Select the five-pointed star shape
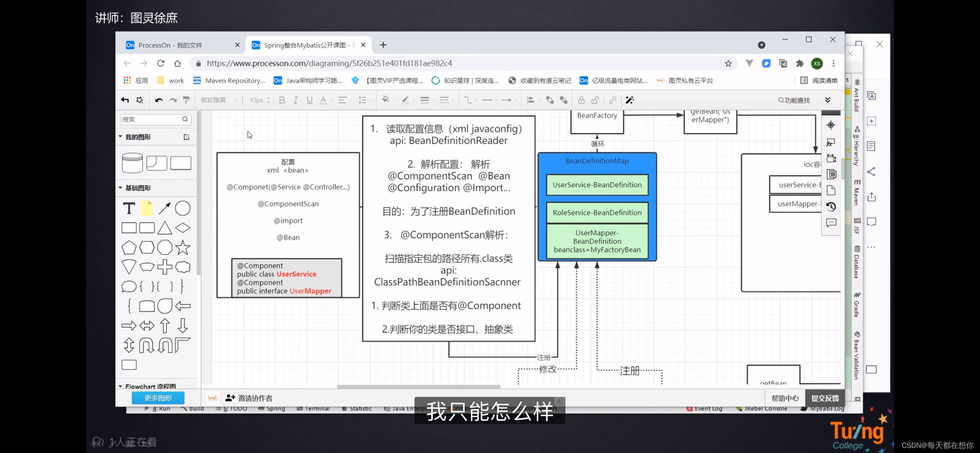This screenshot has width=980, height=453. [183, 247]
